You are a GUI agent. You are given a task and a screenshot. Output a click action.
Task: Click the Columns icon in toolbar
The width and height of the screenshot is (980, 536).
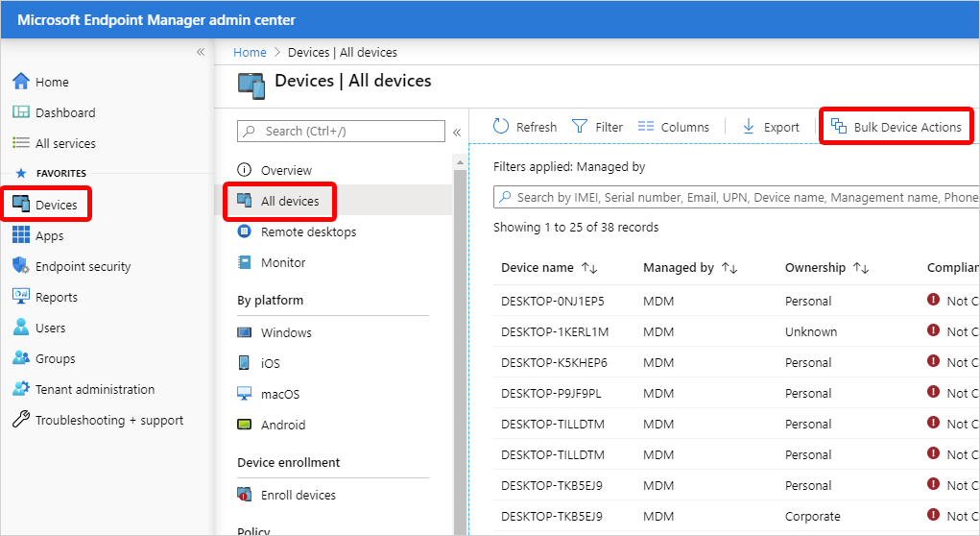tap(645, 127)
